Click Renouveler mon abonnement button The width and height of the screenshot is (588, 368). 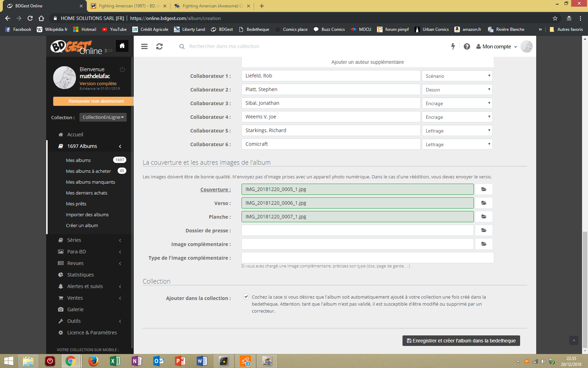click(x=93, y=101)
